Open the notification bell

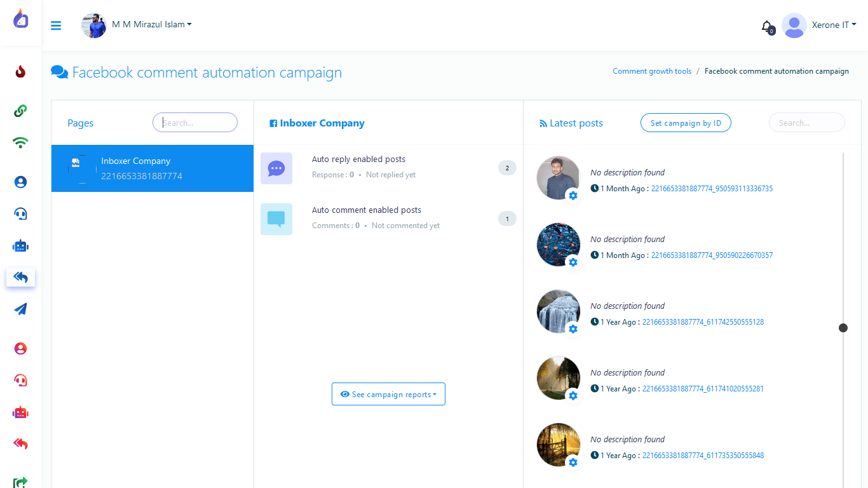pyautogui.click(x=767, y=26)
